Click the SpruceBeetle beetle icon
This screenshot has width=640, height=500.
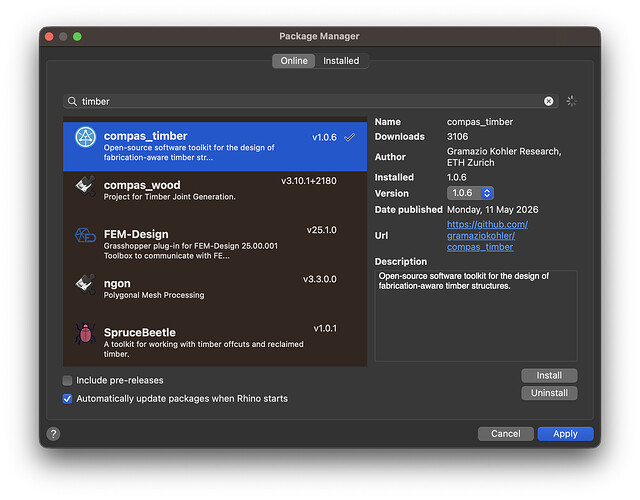(85, 333)
